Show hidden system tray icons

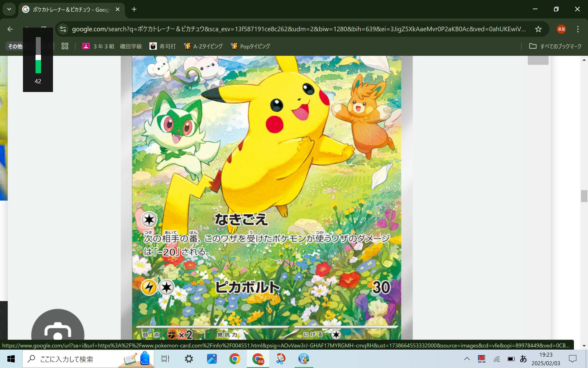pyautogui.click(x=467, y=359)
